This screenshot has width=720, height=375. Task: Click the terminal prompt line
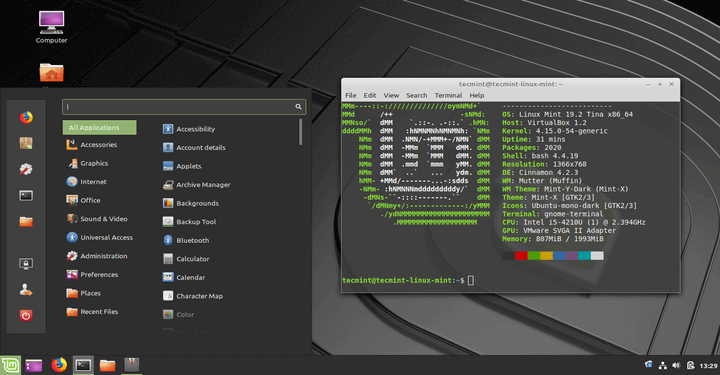[x=408, y=280]
